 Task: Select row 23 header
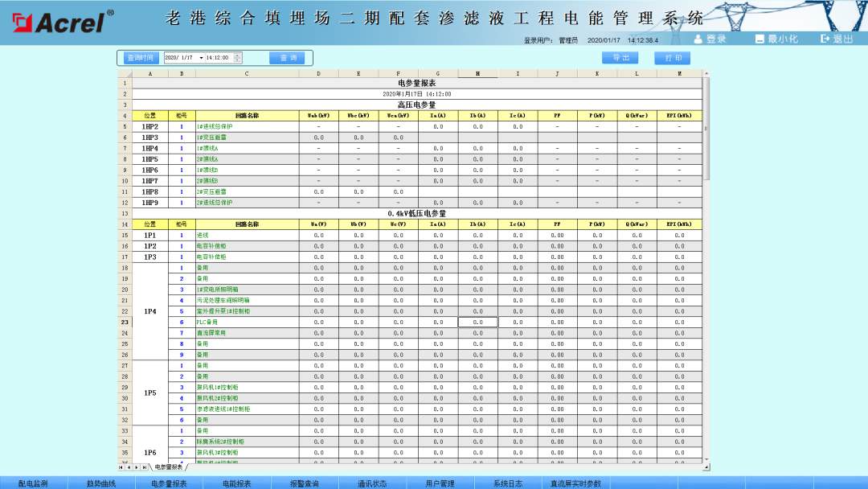point(125,323)
